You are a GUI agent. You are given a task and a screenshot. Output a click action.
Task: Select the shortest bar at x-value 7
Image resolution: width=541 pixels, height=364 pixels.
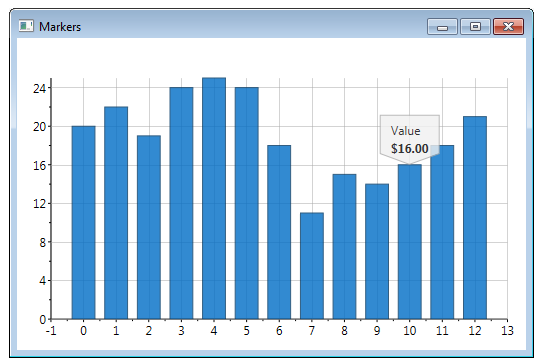(x=312, y=266)
